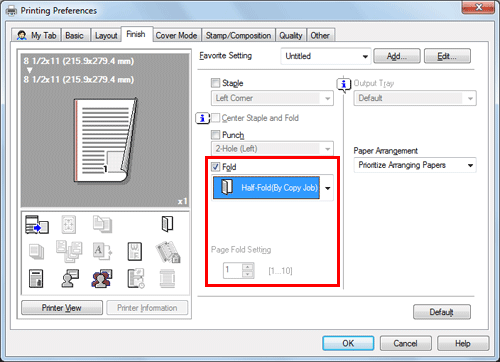The image size is (500, 362).
Task: Enable the Staple checkbox
Action: [216, 83]
